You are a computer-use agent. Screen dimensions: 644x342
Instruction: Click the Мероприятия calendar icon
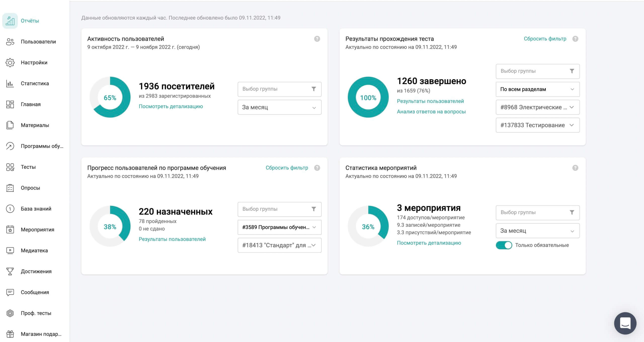pyautogui.click(x=10, y=230)
